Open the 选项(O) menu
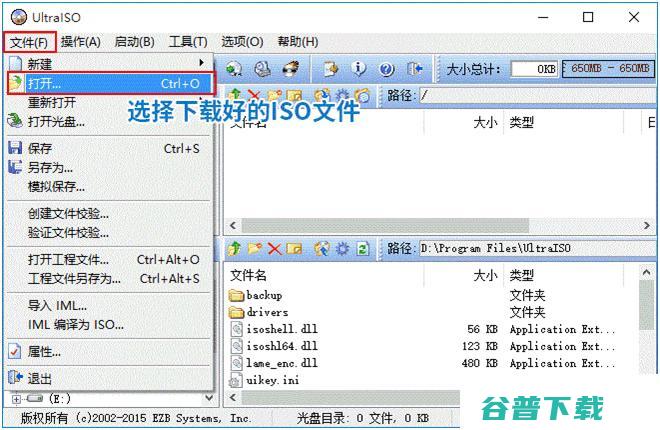The height and width of the screenshot is (430, 660). click(x=242, y=42)
